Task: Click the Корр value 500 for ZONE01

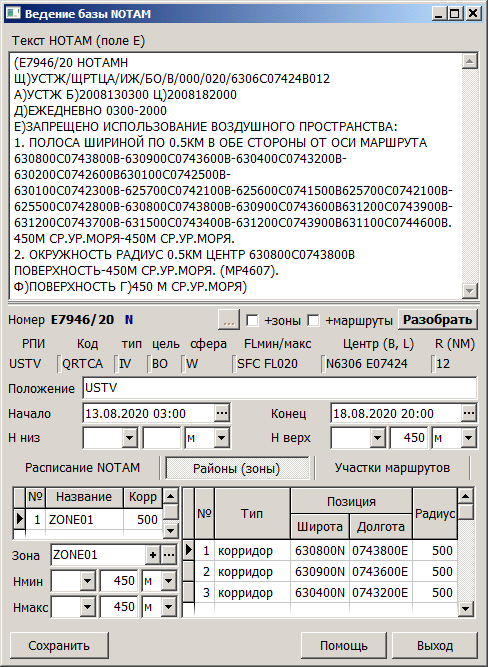Action: tap(143, 519)
